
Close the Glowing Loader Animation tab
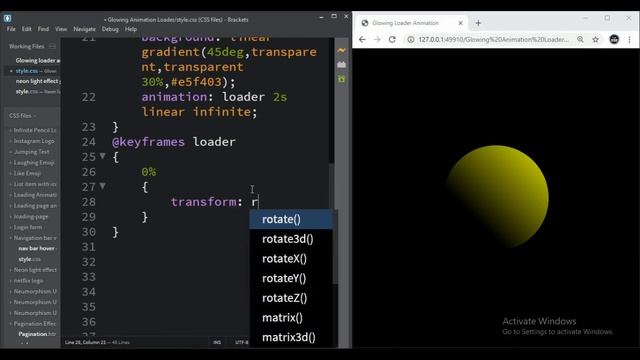pyautogui.click(x=460, y=23)
